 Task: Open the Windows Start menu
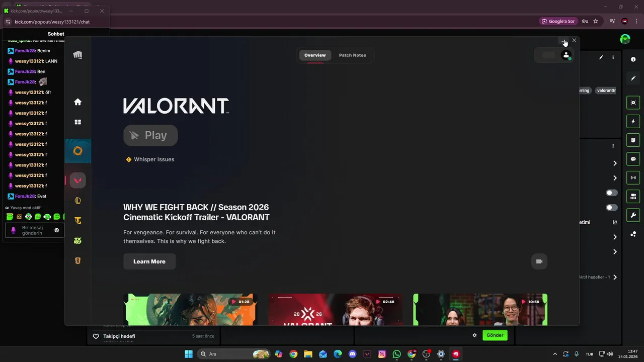(188, 354)
